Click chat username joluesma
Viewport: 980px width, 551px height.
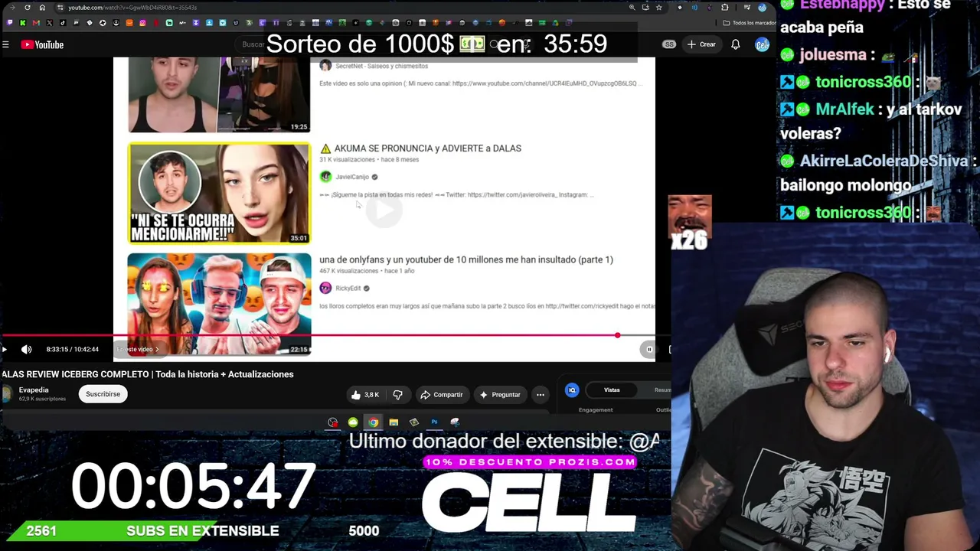tap(833, 55)
